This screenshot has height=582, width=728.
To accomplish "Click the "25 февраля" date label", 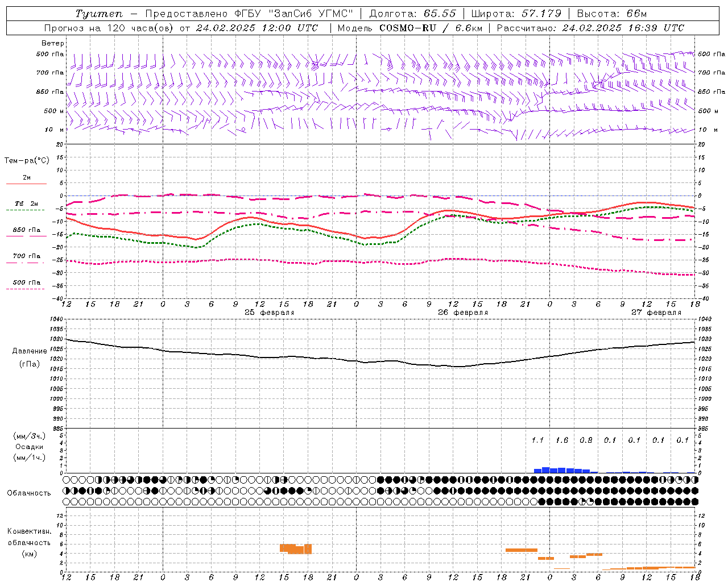I will point(270,313).
